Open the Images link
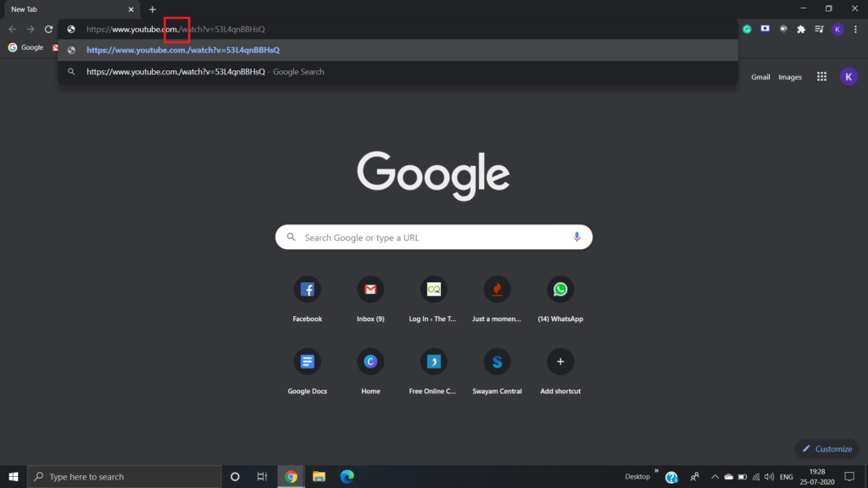Image resolution: width=868 pixels, height=488 pixels. [x=790, y=77]
